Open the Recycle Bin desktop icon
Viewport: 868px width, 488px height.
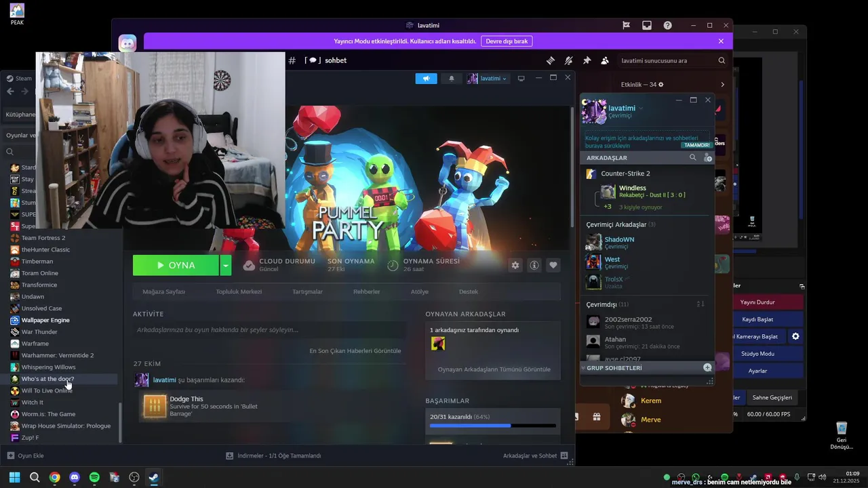842,434
